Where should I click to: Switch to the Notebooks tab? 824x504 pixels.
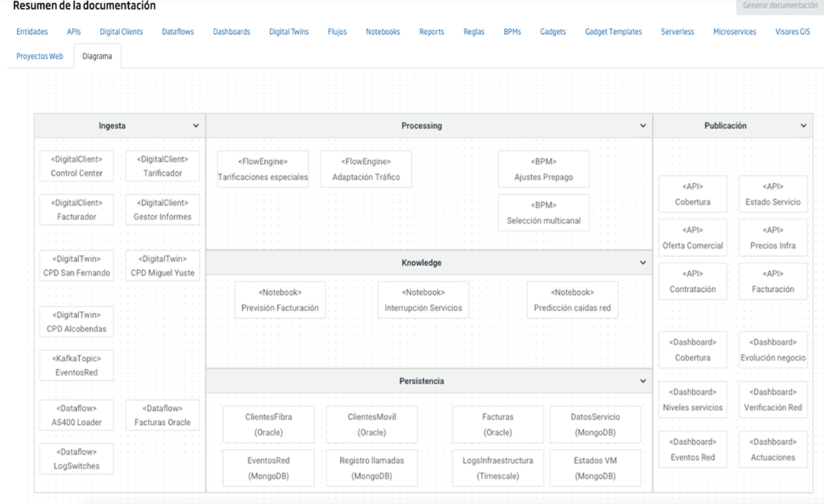pos(381,32)
